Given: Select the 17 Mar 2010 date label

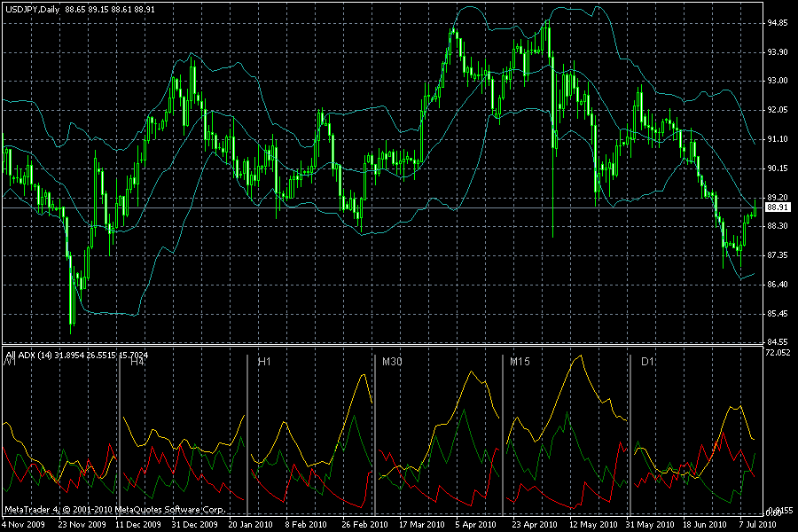Looking at the screenshot, I should [421, 524].
